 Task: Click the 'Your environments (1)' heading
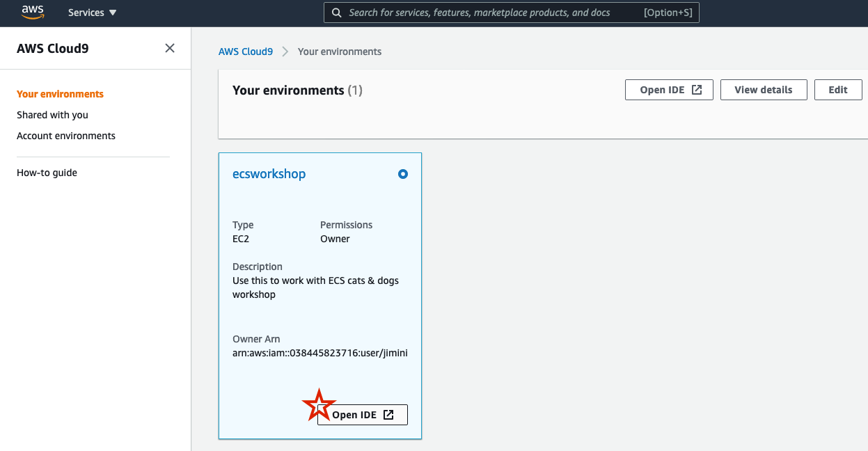point(297,90)
